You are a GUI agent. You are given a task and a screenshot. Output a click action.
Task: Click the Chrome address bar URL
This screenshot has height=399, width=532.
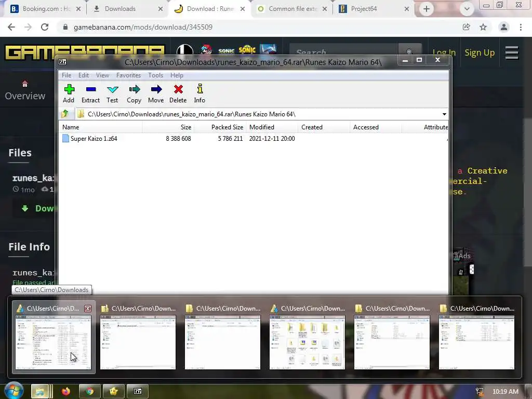tap(143, 27)
